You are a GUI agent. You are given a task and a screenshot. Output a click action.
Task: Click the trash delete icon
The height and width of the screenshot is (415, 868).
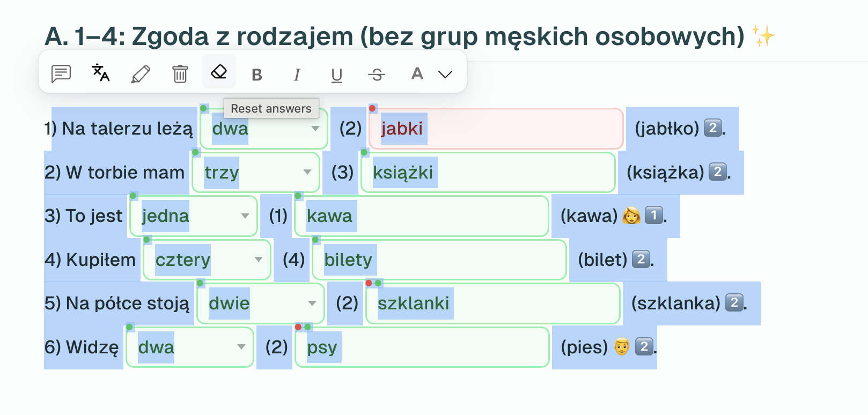(180, 73)
